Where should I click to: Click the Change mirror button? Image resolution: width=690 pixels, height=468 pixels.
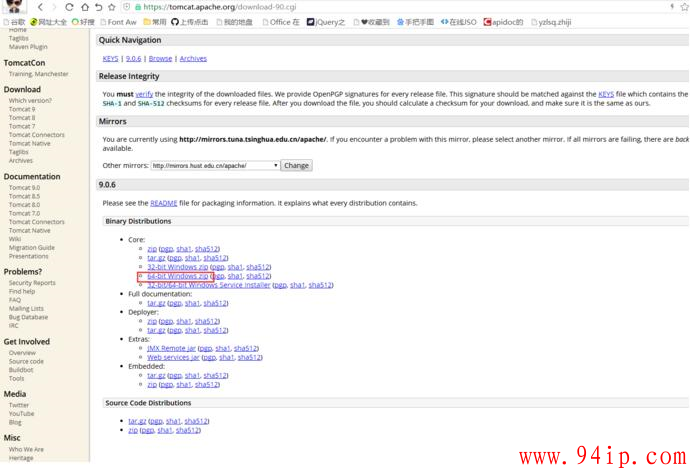pos(297,166)
